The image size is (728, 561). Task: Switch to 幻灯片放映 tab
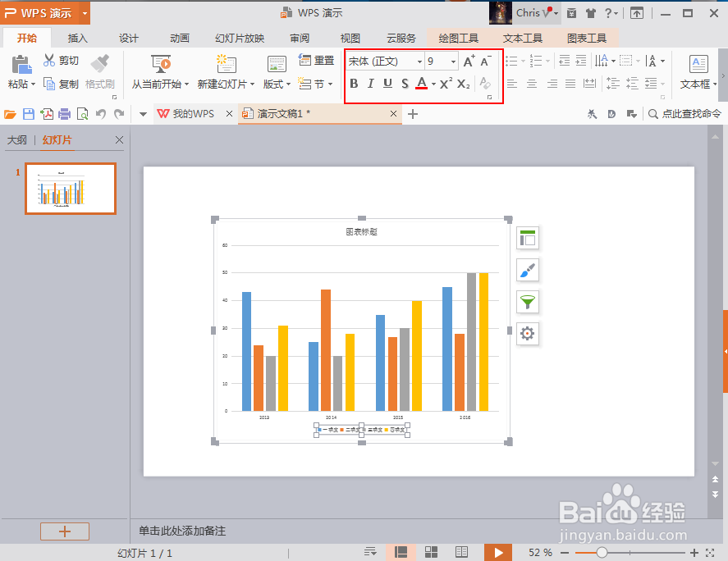(240, 38)
